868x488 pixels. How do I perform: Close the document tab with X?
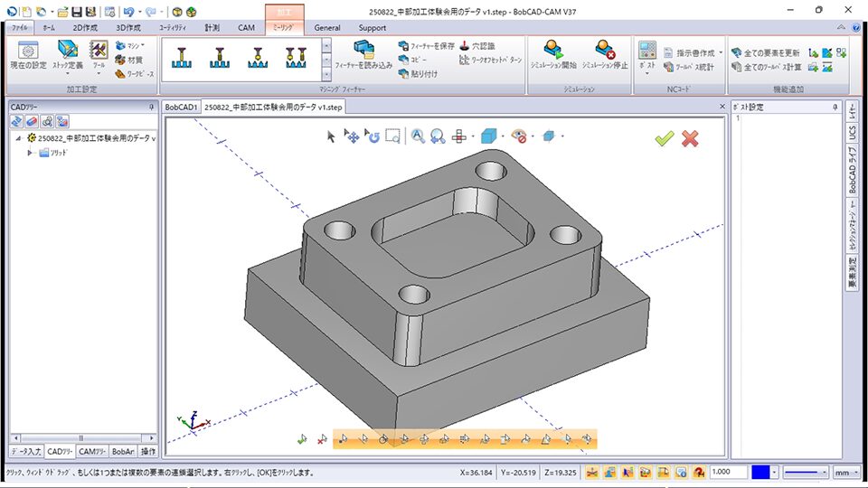point(722,107)
